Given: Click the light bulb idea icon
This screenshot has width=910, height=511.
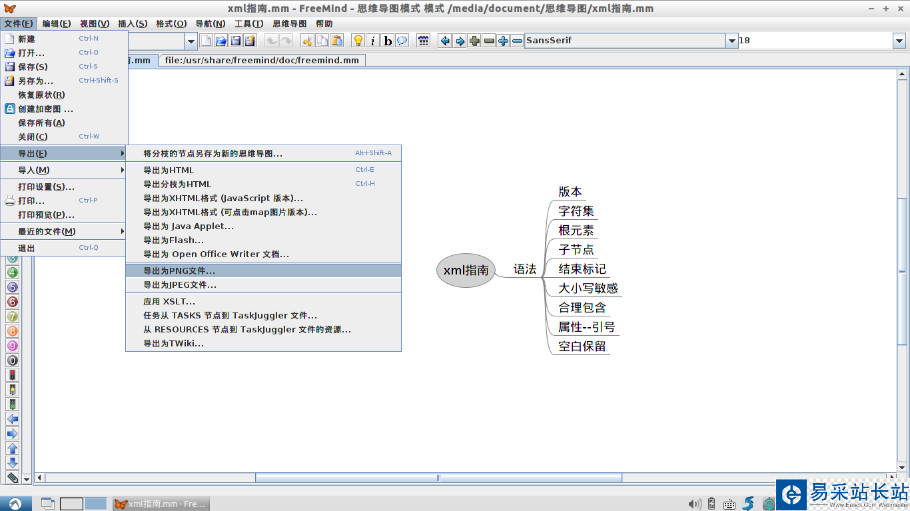Looking at the screenshot, I should coord(358,40).
